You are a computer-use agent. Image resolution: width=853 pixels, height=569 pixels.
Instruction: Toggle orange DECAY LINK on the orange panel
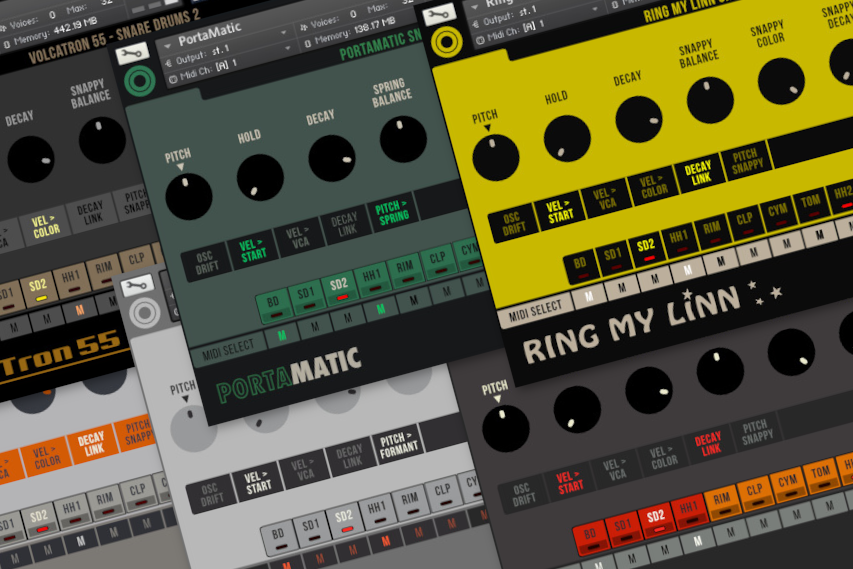pos(92,443)
